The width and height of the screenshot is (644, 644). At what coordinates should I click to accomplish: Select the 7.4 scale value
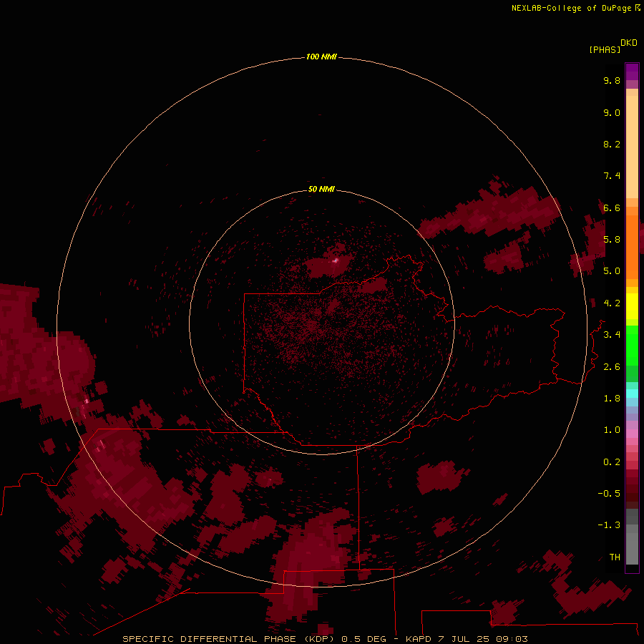(612, 176)
